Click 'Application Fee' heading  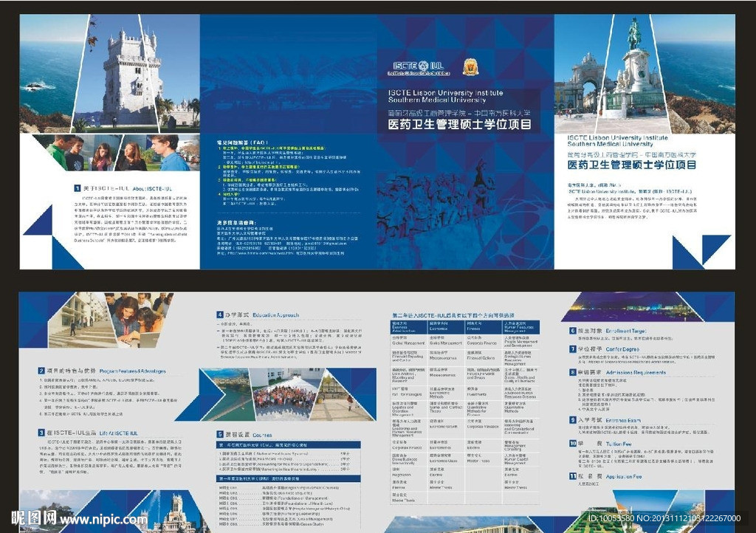624,476
